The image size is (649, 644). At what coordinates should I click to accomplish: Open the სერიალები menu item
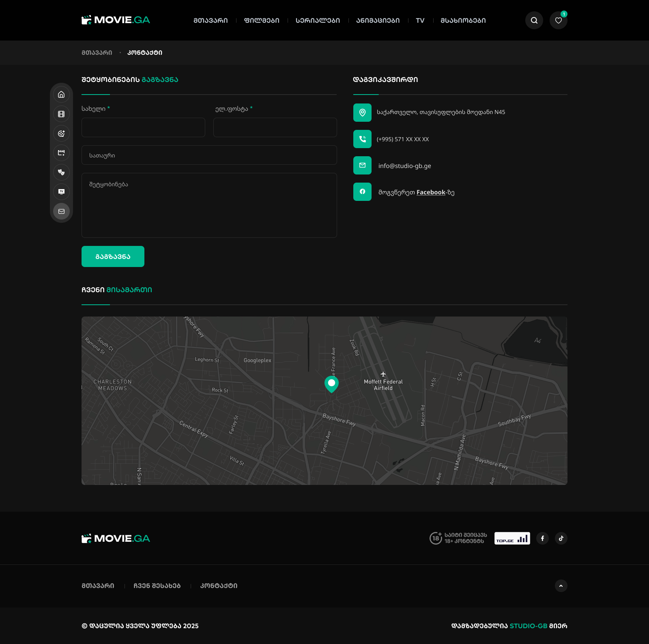click(x=318, y=20)
